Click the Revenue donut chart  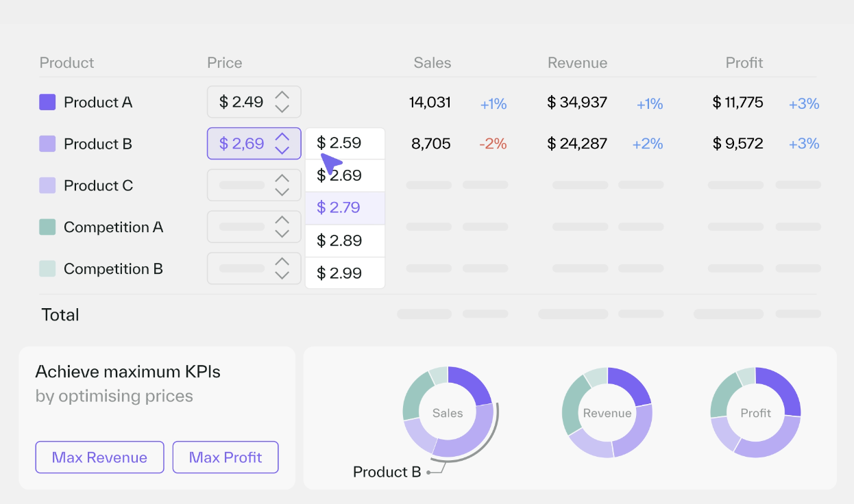[607, 412]
